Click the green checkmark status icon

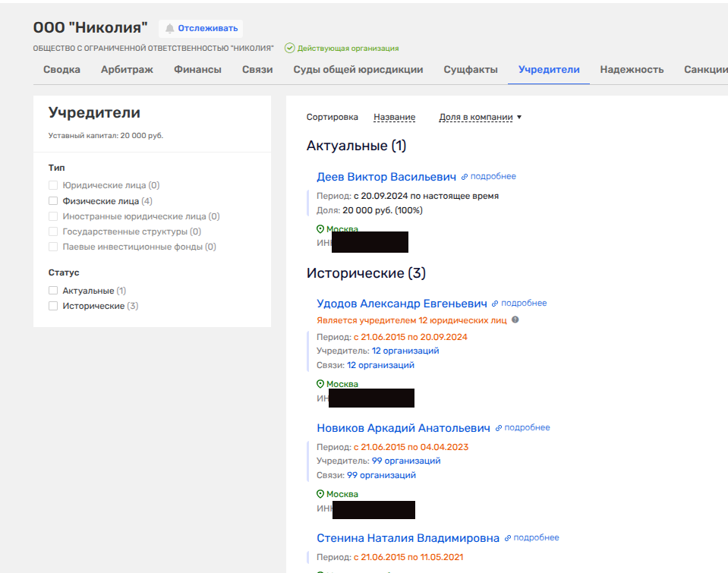(x=289, y=48)
